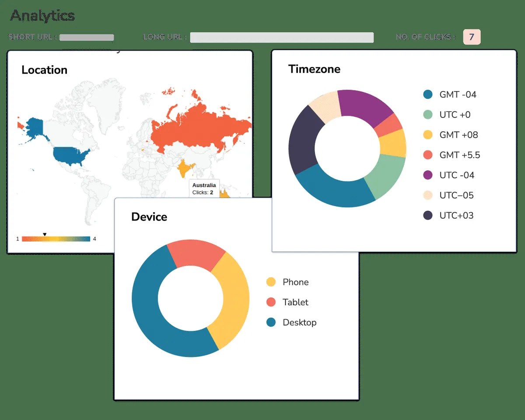
Task: Click the GMT -04 blue legend dot
Action: 428,94
